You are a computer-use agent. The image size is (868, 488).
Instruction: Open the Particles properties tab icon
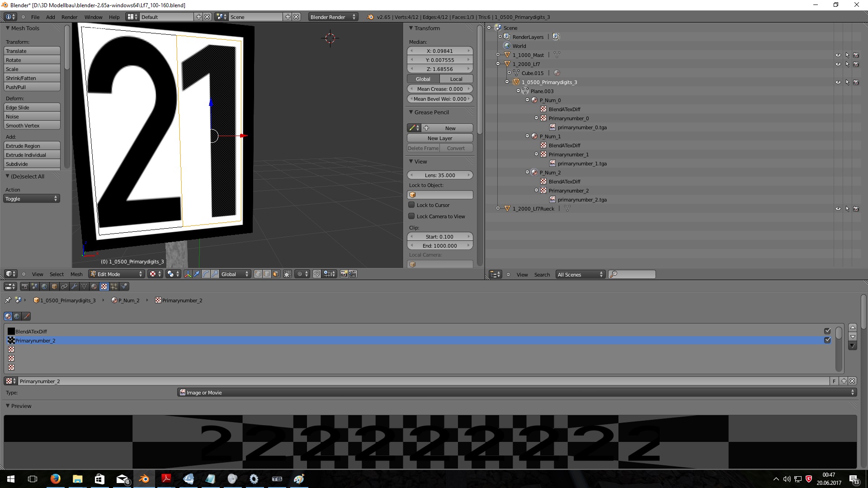(x=114, y=286)
